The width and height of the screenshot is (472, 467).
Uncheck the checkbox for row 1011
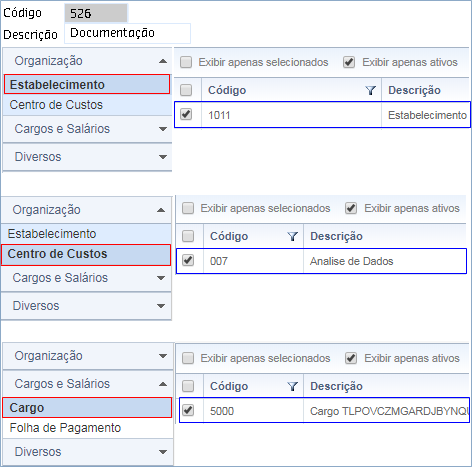[186, 114]
